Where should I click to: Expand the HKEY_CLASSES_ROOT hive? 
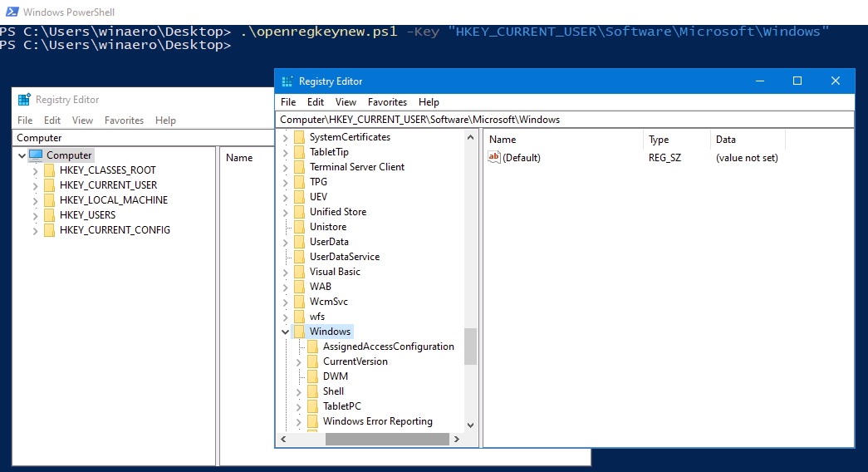click(x=36, y=170)
